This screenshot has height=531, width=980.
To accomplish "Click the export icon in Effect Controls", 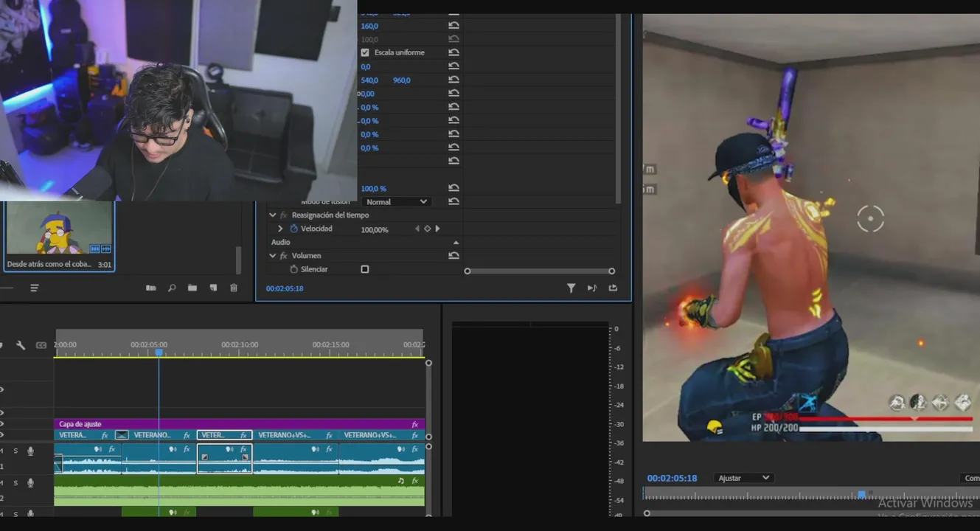I will 613,288.
